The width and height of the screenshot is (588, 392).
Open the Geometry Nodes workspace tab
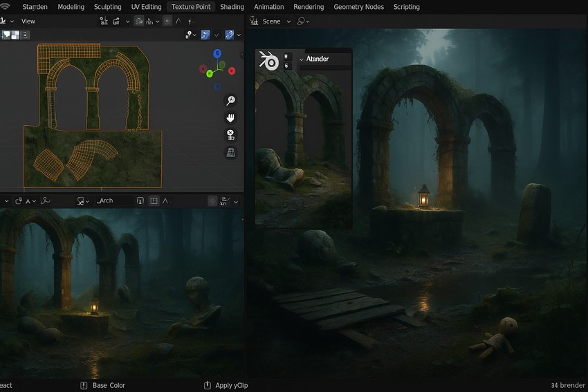[358, 7]
